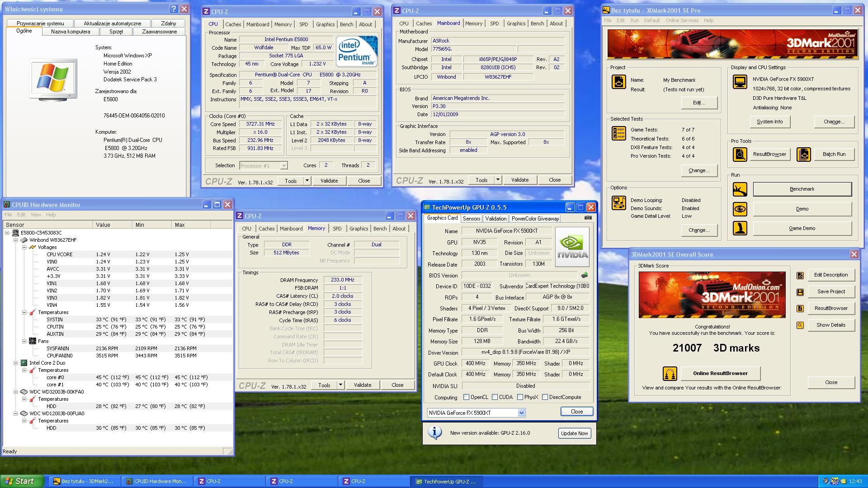Collapse the Fans tree node in Hardware Monitor

24,341
